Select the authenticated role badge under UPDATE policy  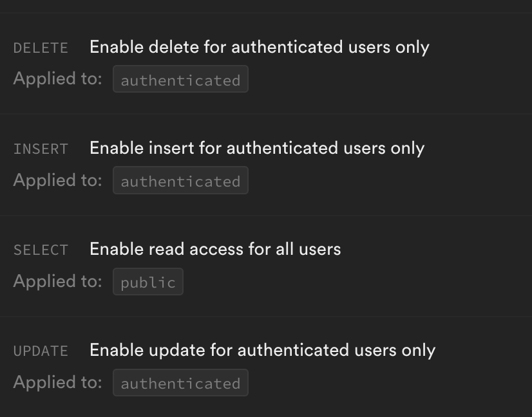pyautogui.click(x=180, y=383)
